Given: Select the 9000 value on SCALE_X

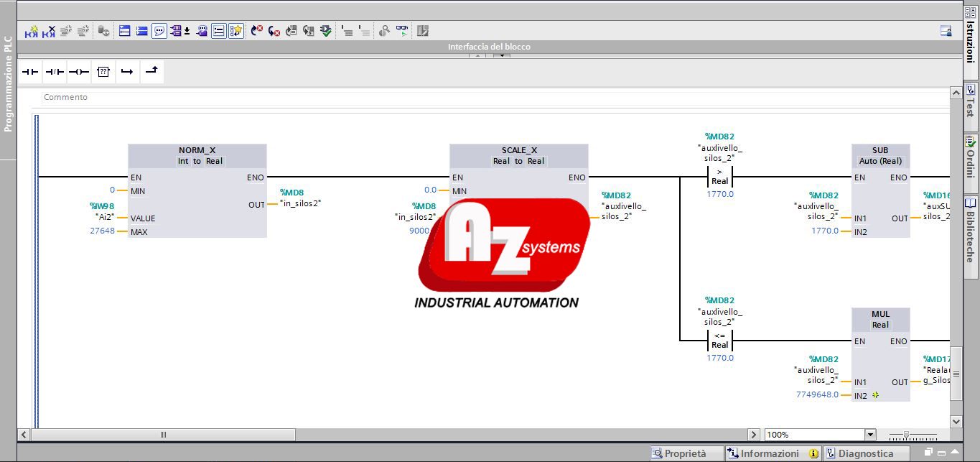Looking at the screenshot, I should pyautogui.click(x=419, y=231).
